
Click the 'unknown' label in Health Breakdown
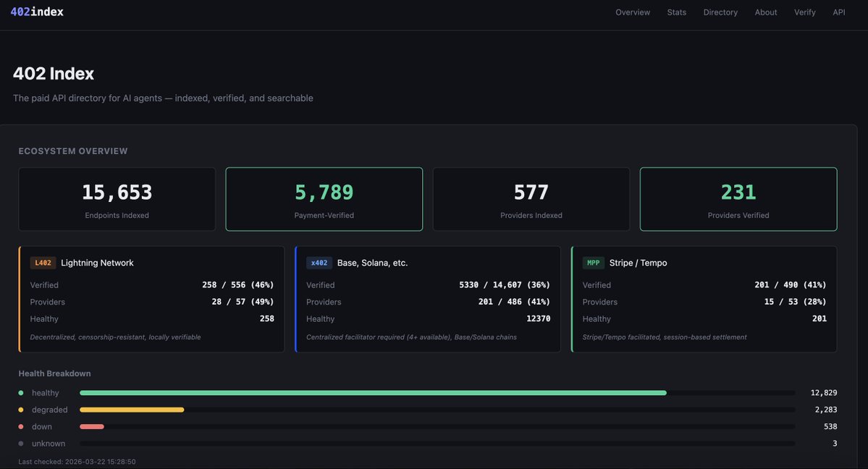(49, 444)
